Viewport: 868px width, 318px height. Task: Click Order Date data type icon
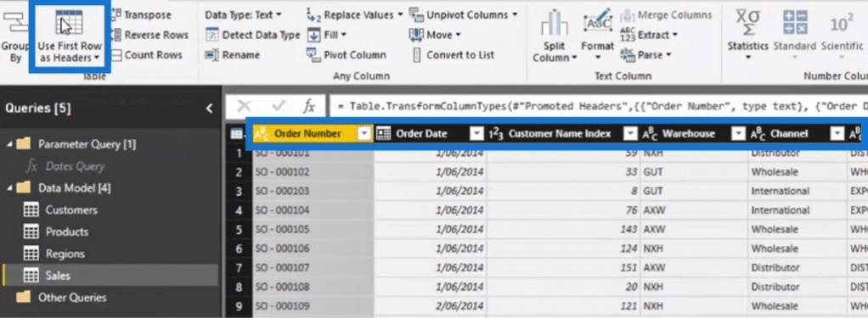[384, 133]
